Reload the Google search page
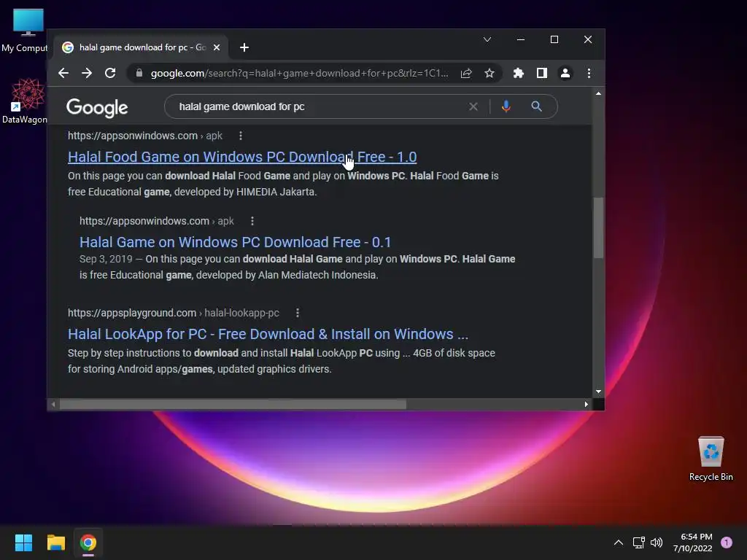The width and height of the screenshot is (747, 560). pyautogui.click(x=110, y=73)
